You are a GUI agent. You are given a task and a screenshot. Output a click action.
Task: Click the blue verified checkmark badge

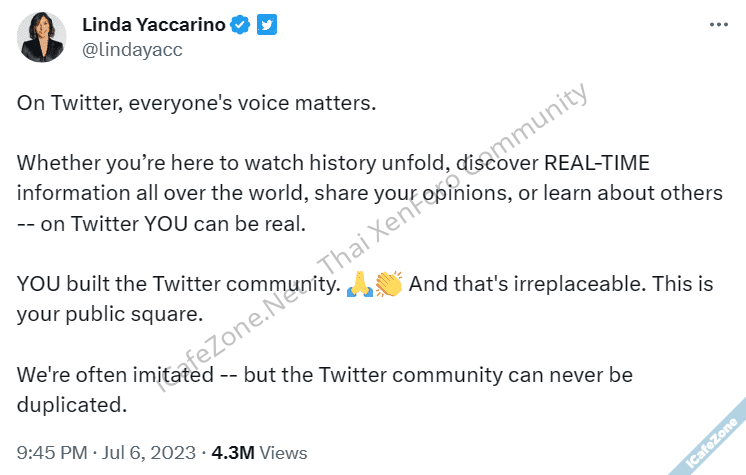241,26
